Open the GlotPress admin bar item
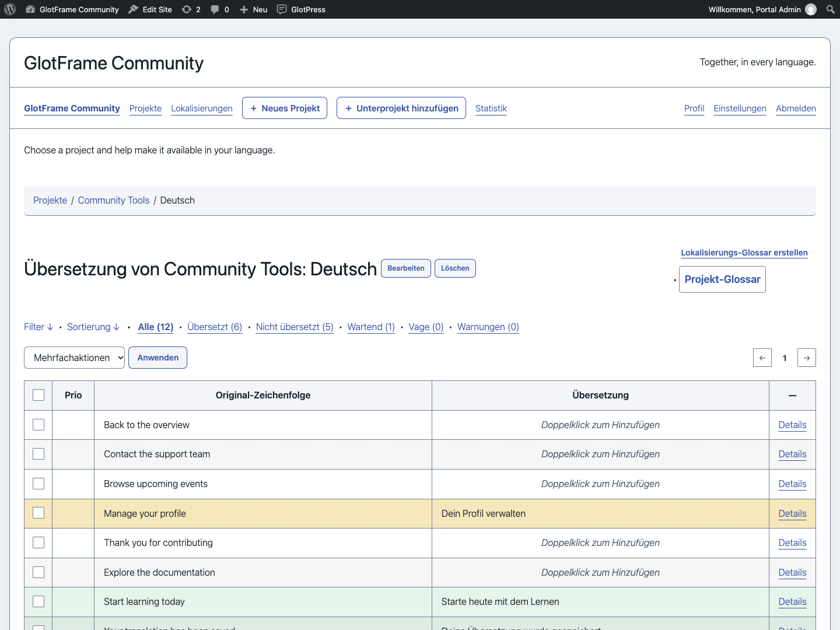840x630 pixels. point(301,9)
